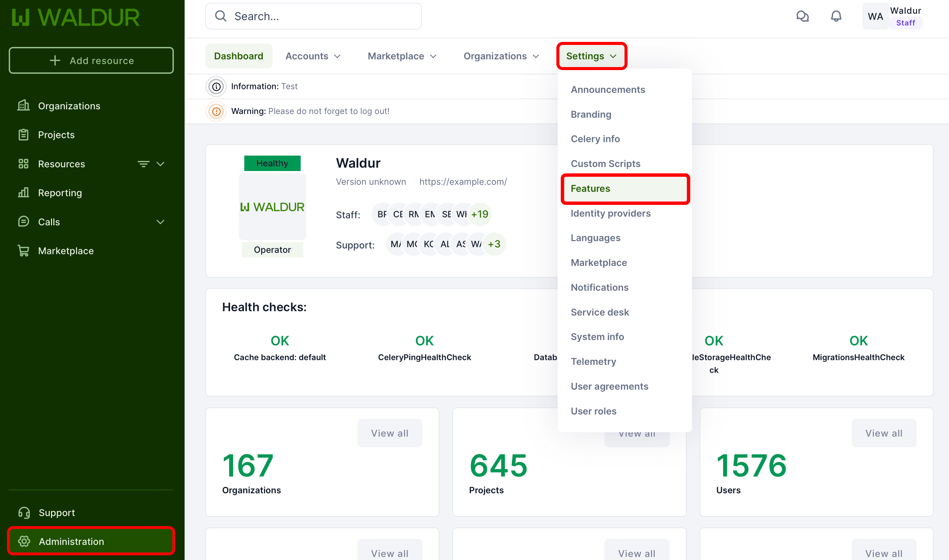Open Projects in the sidebar
This screenshot has height=560, width=949.
point(56,135)
